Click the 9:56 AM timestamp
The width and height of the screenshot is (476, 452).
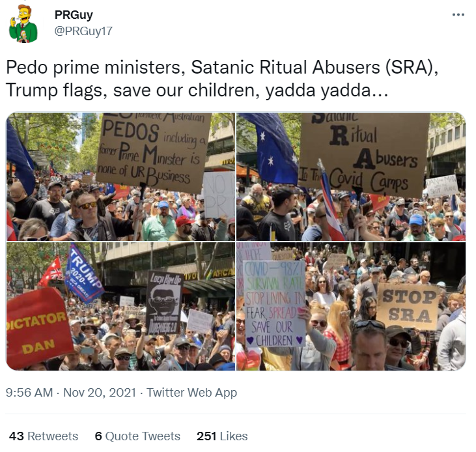point(29,392)
